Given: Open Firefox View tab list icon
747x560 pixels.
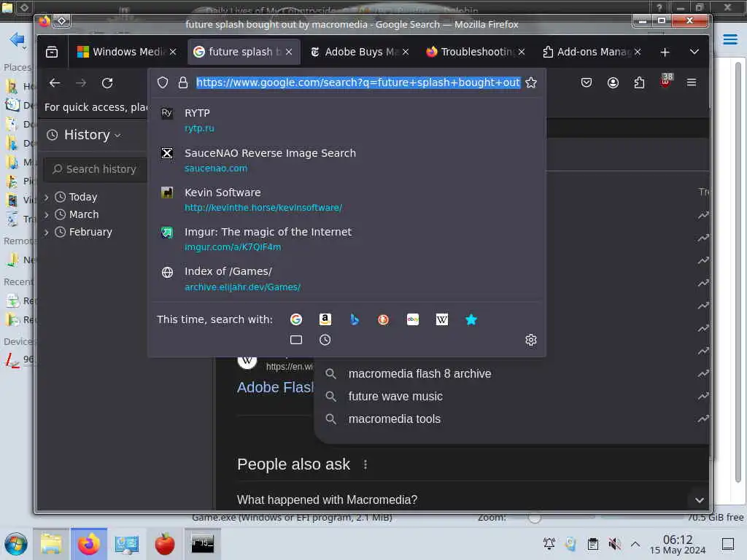Looking at the screenshot, I should click(x=52, y=52).
